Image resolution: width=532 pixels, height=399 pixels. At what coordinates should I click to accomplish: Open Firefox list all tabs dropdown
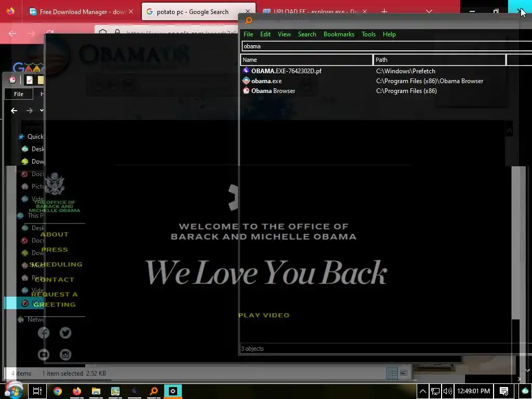429,11
